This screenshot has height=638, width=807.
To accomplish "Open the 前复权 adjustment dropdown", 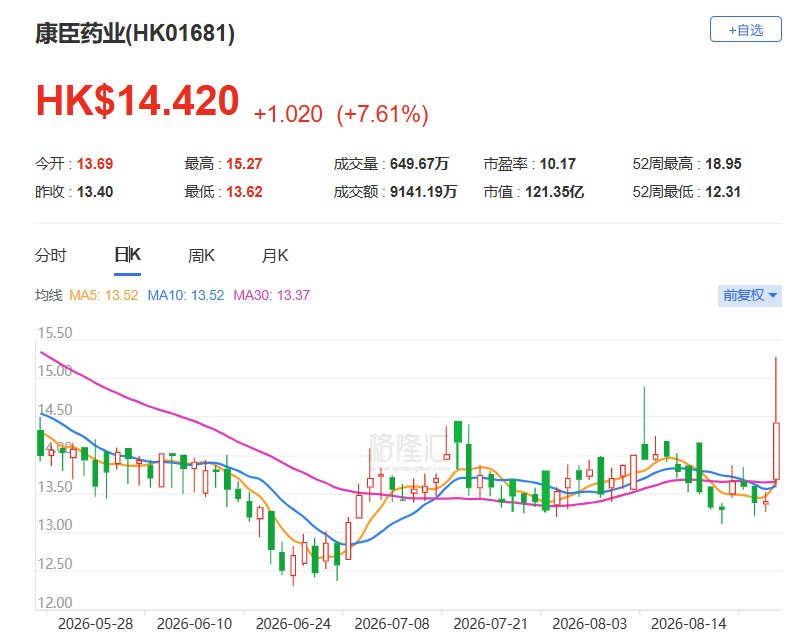I will (x=749, y=295).
